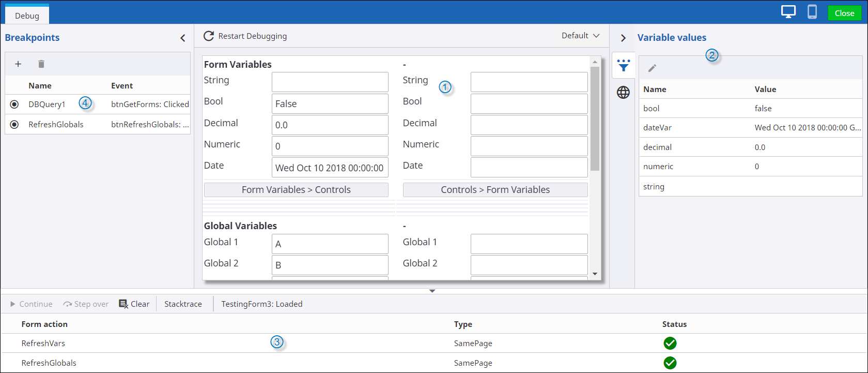
Task: Click the form preview vertical scrollbar
Action: (595, 119)
